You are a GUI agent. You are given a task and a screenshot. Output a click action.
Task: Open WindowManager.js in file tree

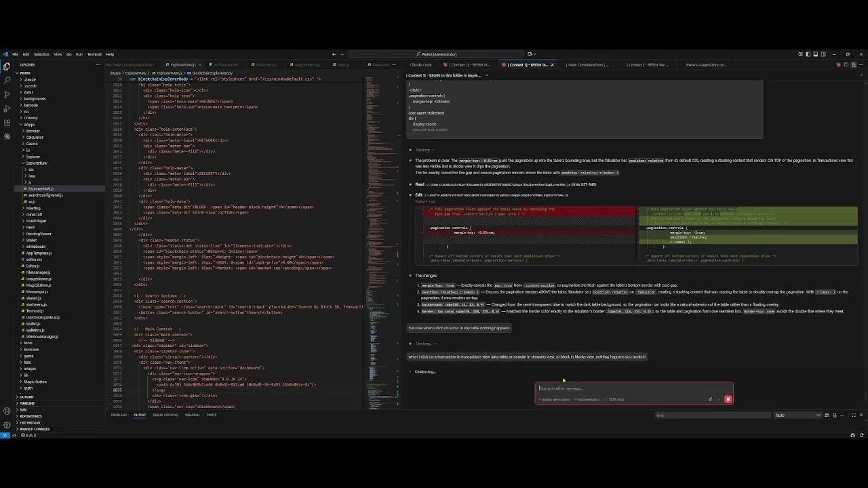coord(42,337)
